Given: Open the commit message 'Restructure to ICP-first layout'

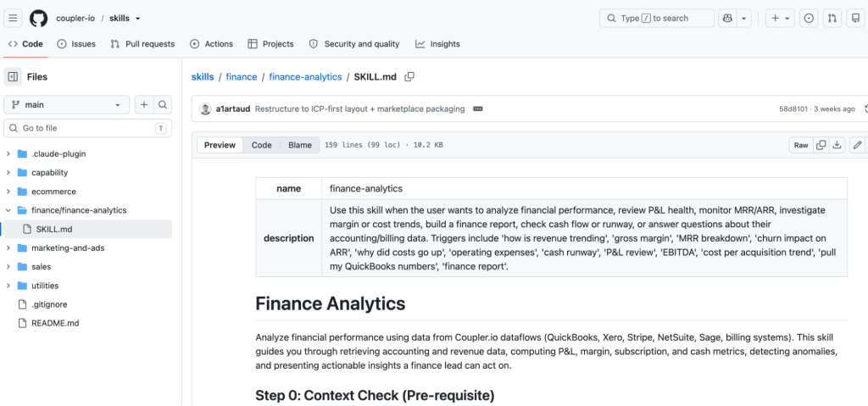Looking at the screenshot, I should [359, 109].
